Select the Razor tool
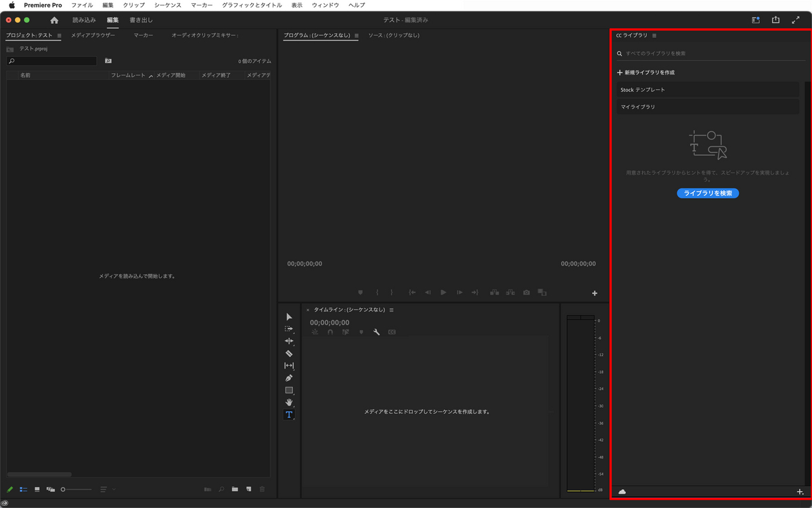 pos(289,354)
